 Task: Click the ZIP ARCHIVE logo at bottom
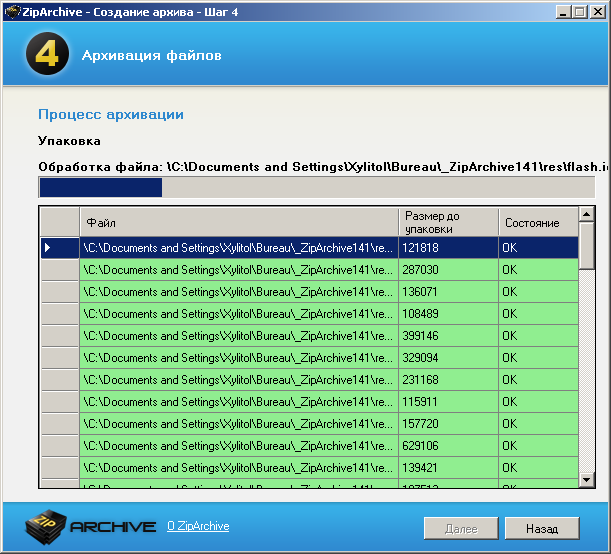tap(90, 527)
